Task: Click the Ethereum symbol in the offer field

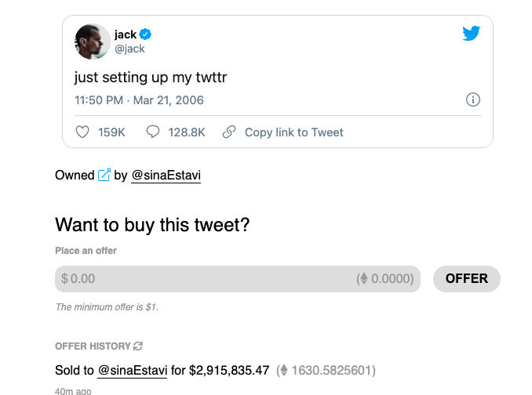Action: [363, 279]
